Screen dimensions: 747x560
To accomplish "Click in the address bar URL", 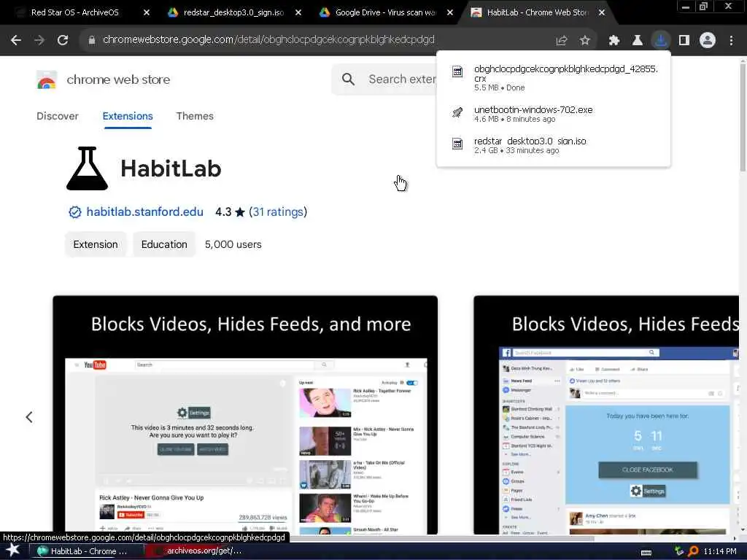I will 268,40.
